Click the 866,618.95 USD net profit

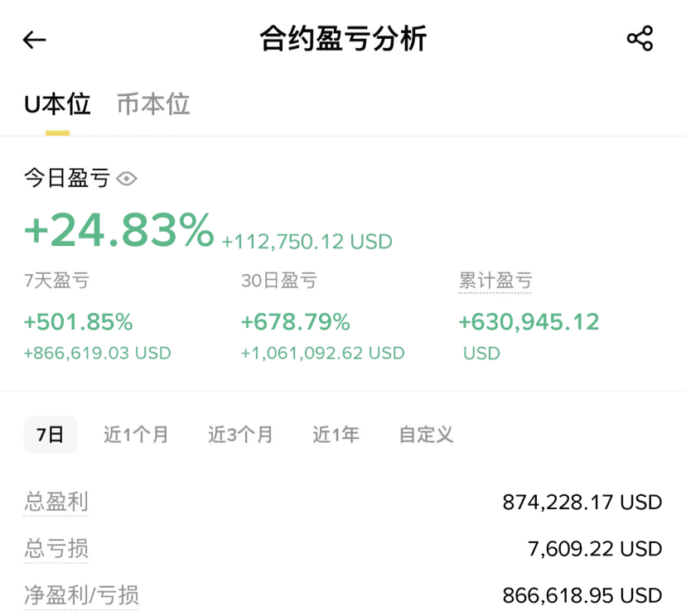tap(582, 595)
